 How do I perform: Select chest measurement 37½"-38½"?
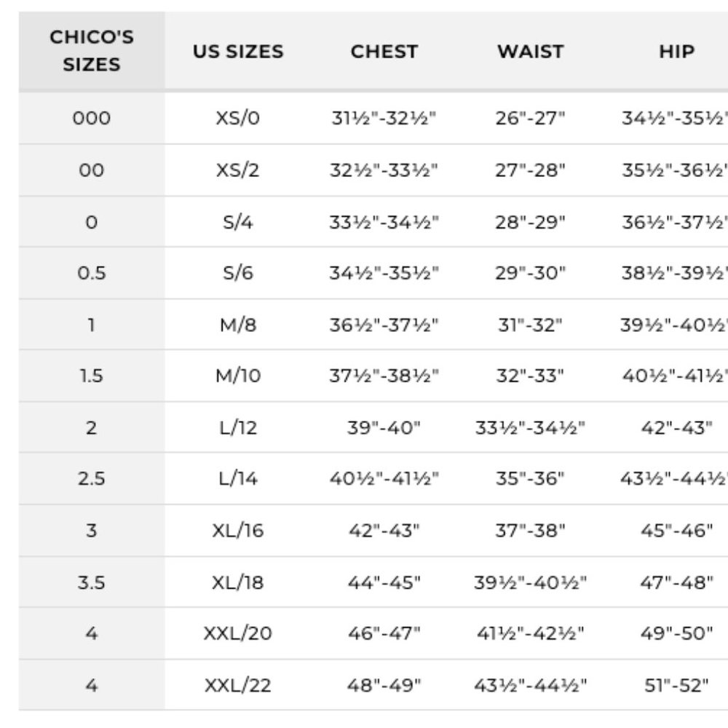pyautogui.click(x=384, y=376)
